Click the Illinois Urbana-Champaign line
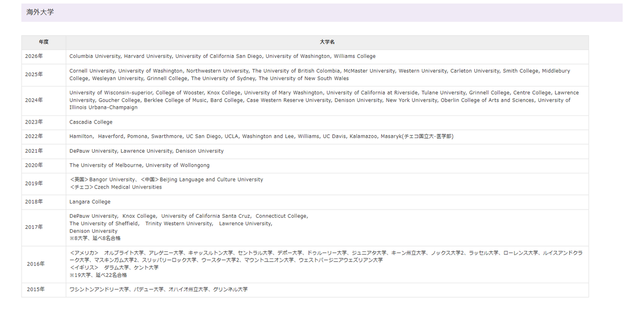This screenshot has height=324, width=644. click(103, 108)
